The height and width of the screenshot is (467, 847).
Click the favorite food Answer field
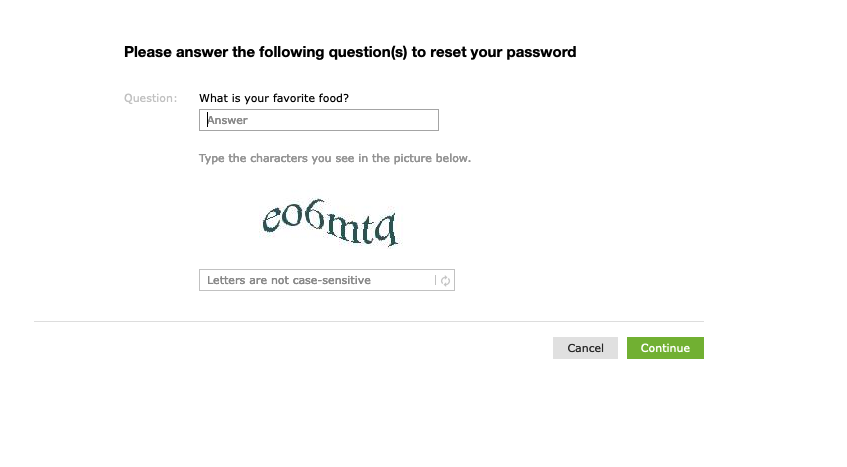pyautogui.click(x=318, y=120)
